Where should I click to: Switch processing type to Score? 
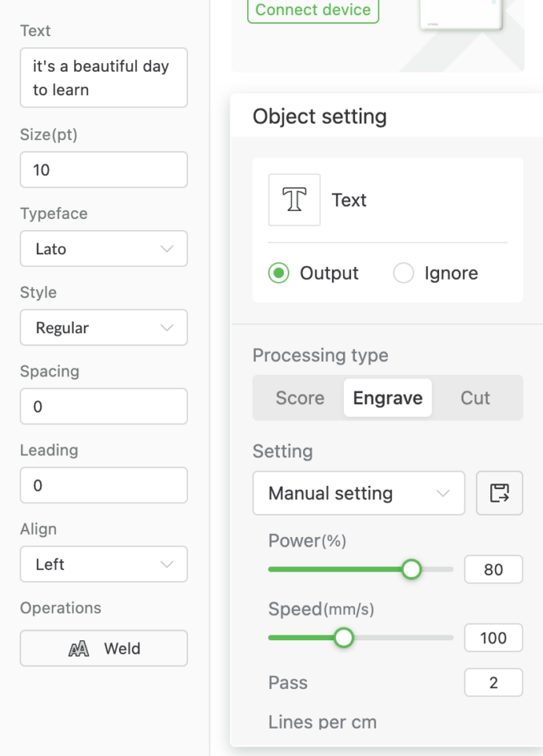click(x=300, y=398)
